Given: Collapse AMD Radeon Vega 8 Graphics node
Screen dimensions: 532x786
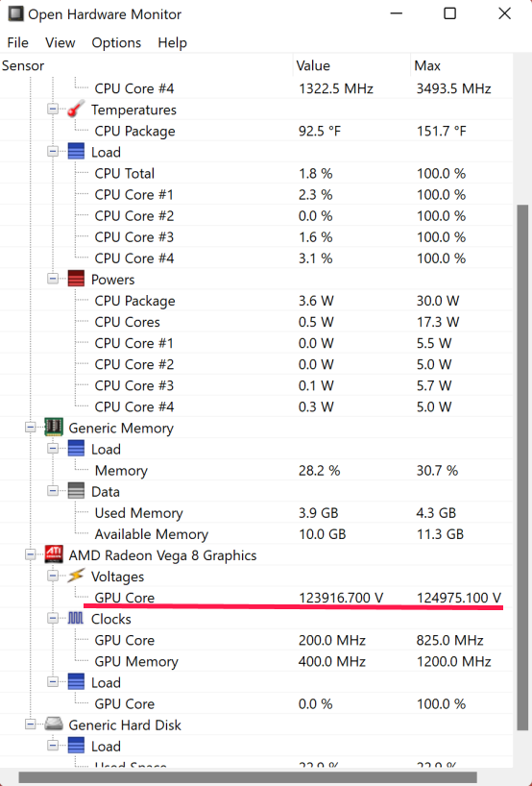Looking at the screenshot, I should 31,555.
